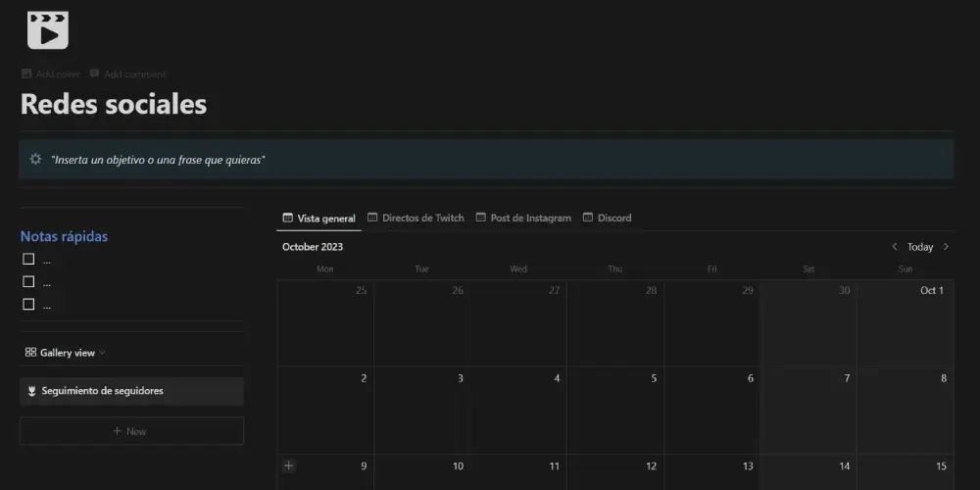The width and height of the screenshot is (980, 490).
Task: Select the October 5 calendar cell
Action: click(x=614, y=410)
